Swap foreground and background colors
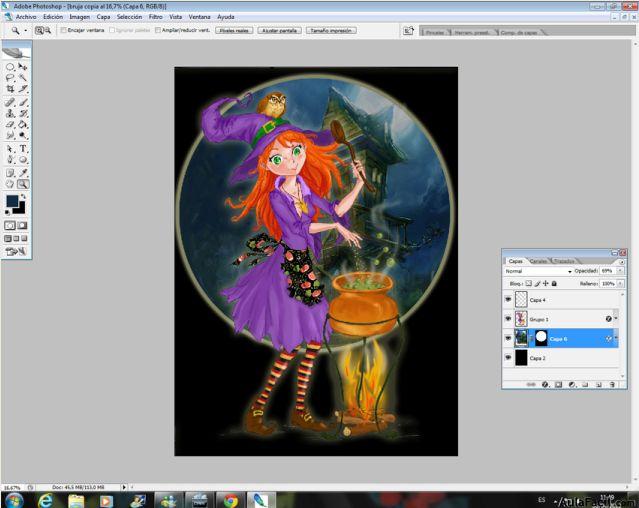Image resolution: width=639 pixels, height=508 pixels. click(x=23, y=197)
